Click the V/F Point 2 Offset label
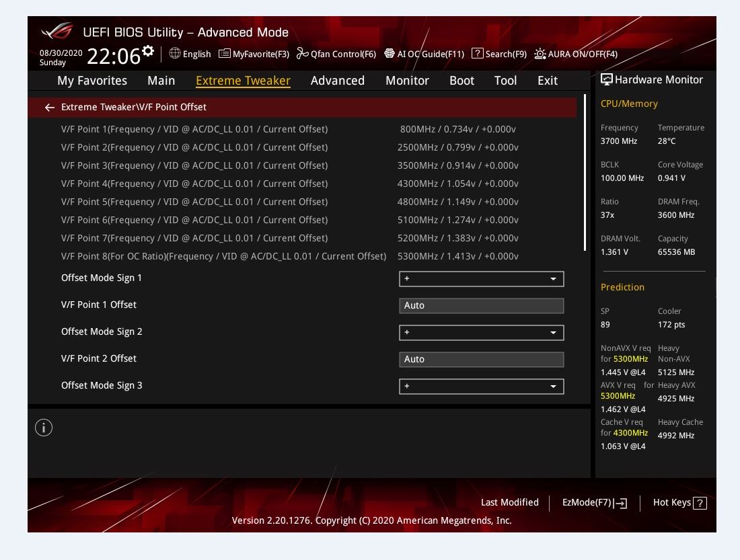This screenshot has height=560, width=740. (x=99, y=358)
